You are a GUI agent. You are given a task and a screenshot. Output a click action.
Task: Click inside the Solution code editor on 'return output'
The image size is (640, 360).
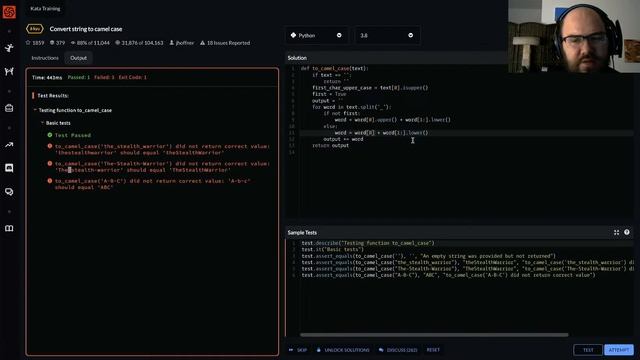pyautogui.click(x=330, y=145)
